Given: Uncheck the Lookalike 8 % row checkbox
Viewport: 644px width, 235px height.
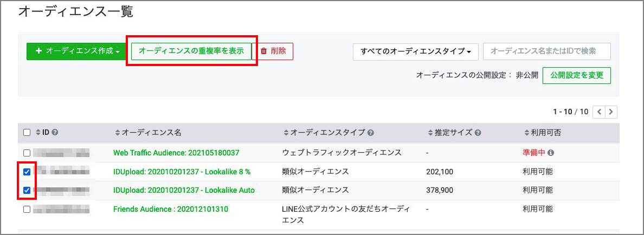Looking at the screenshot, I should tap(27, 172).
